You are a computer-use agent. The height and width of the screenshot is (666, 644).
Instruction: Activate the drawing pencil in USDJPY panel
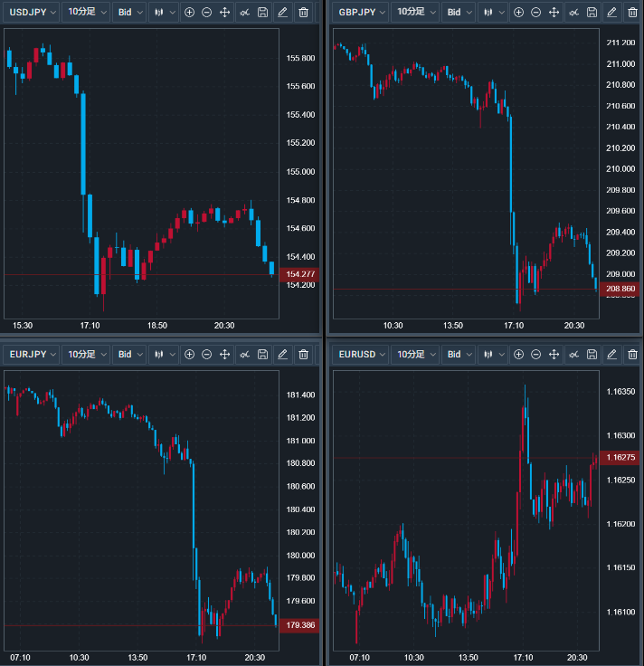(x=283, y=13)
